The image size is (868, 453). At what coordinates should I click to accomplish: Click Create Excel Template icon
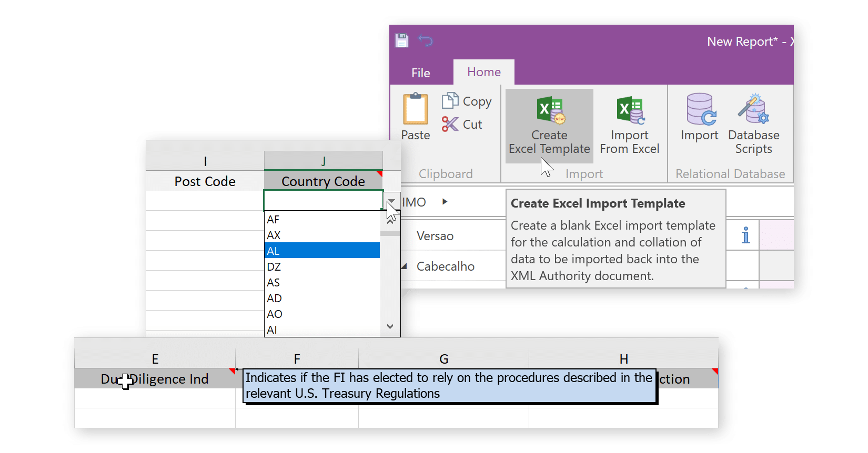pos(550,111)
